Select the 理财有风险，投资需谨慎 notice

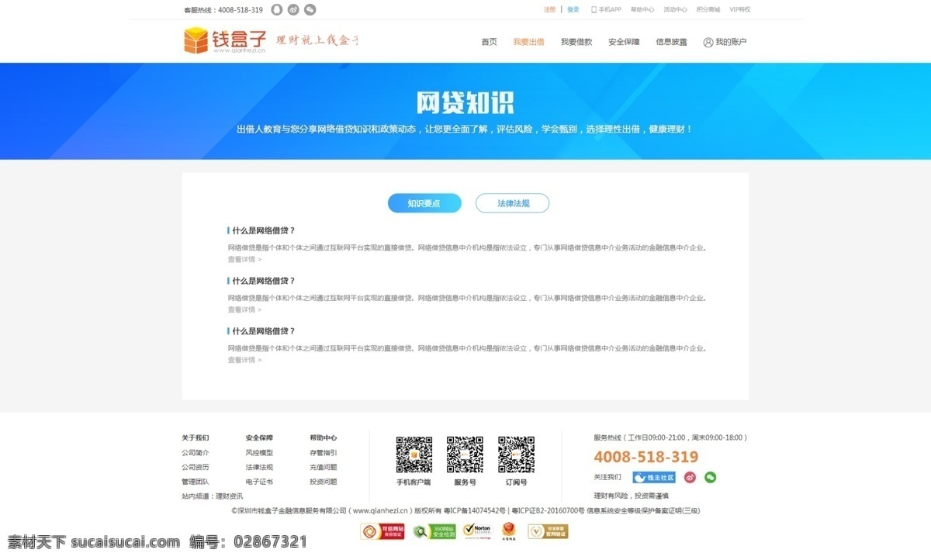click(631, 496)
